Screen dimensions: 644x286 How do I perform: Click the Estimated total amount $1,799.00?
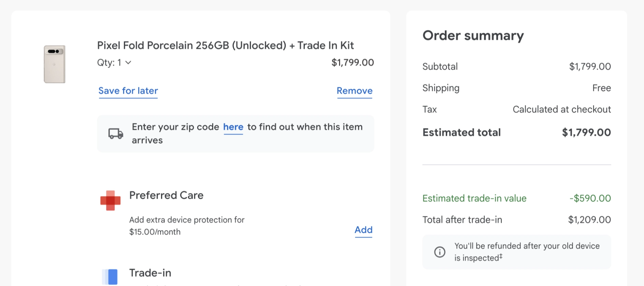coord(586,132)
